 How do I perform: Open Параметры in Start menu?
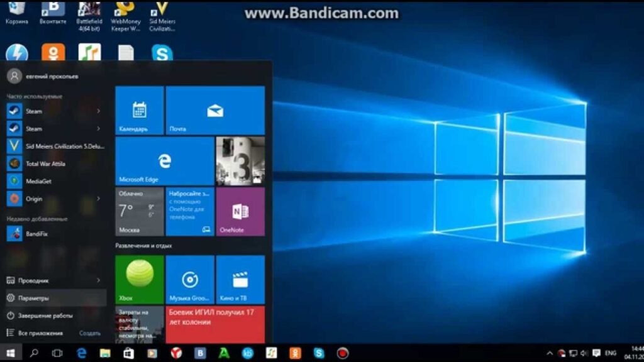34,298
